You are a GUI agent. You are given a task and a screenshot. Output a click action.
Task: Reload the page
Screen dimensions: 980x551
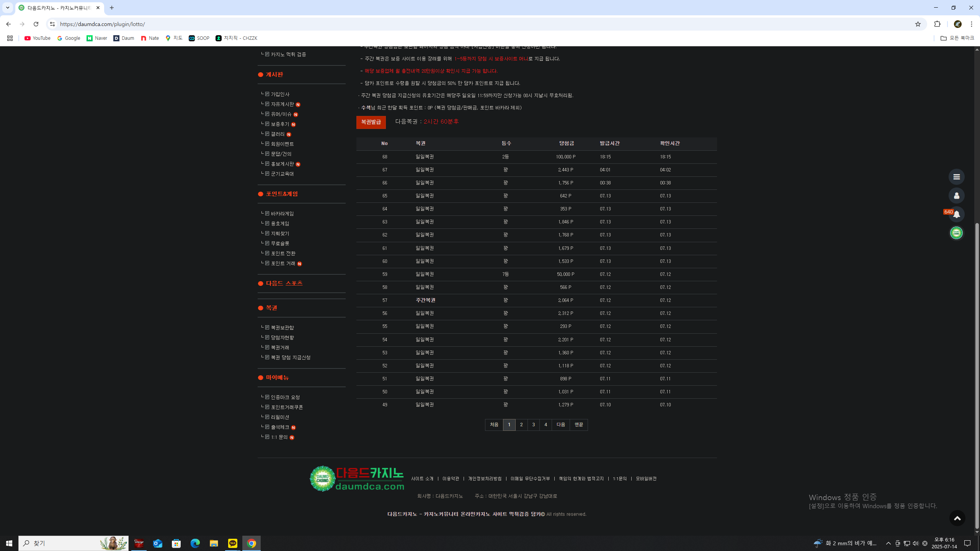[x=36, y=24]
